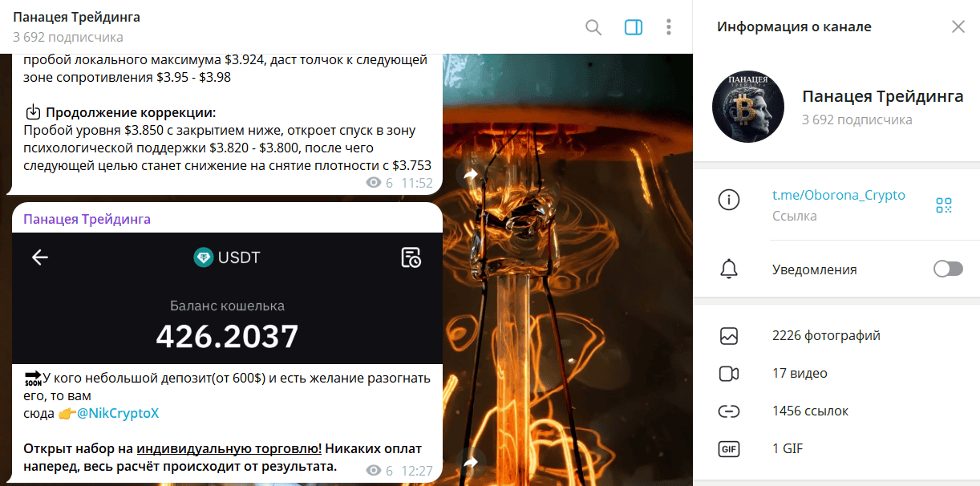View the channel avatar picture
The width and height of the screenshot is (980, 486).
pyautogui.click(x=748, y=107)
